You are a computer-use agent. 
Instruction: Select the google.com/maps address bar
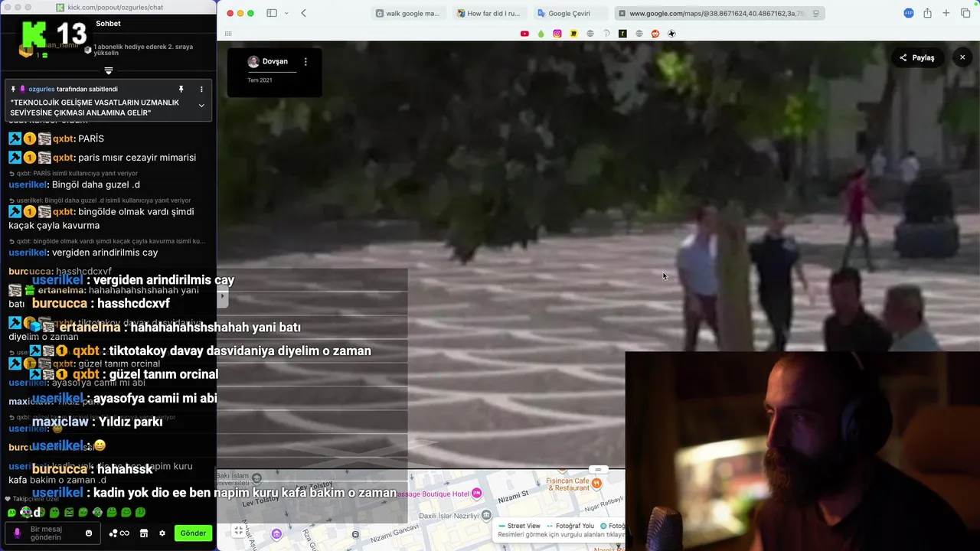[720, 13]
